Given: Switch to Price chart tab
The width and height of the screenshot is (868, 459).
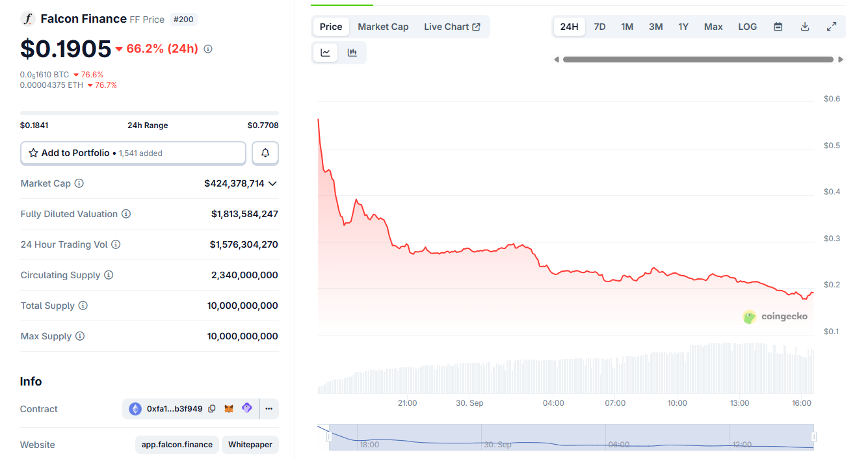Looking at the screenshot, I should tap(331, 27).
